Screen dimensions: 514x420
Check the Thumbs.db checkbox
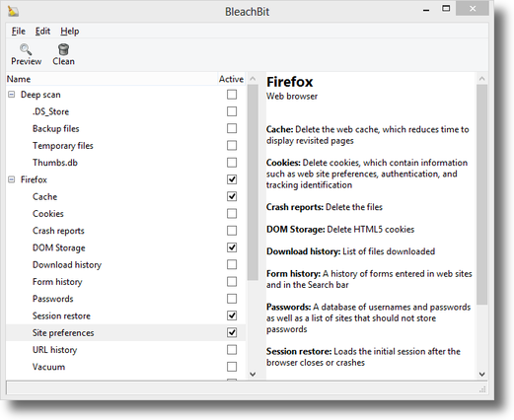[232, 163]
